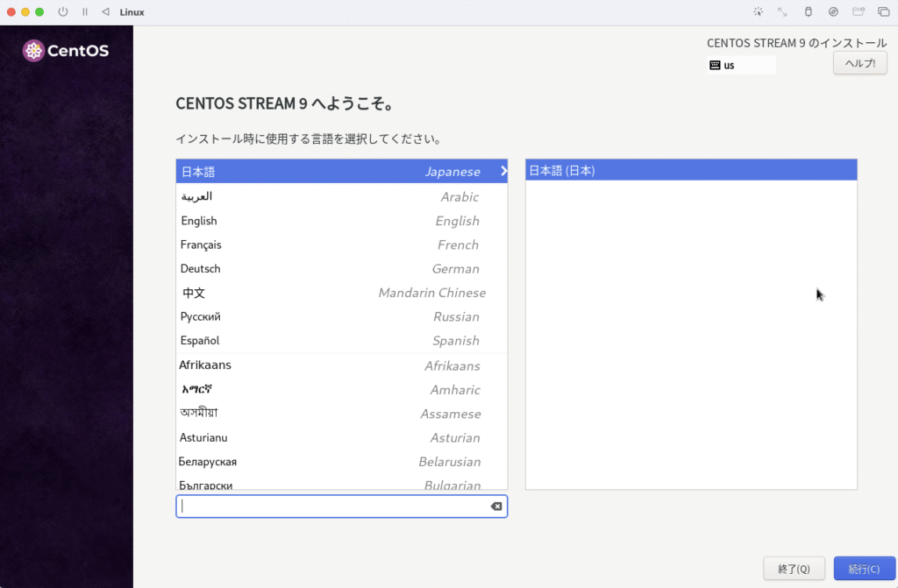Select Русский Russian language row
The height and width of the screenshot is (588, 898).
point(341,316)
